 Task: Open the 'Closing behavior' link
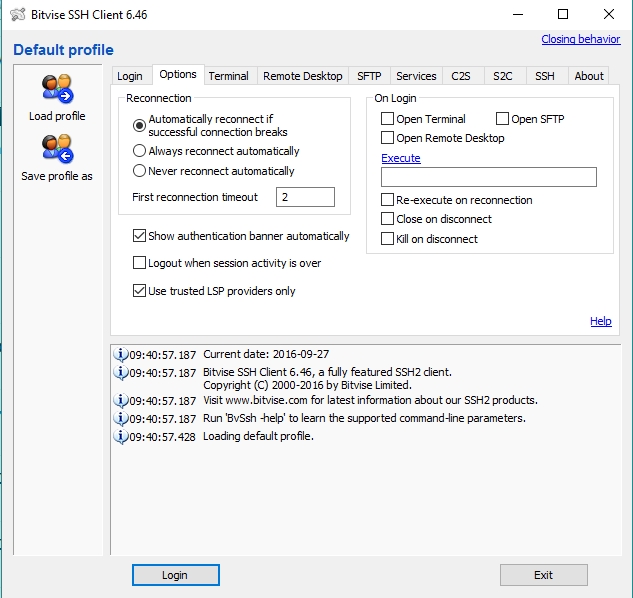[x=581, y=39]
